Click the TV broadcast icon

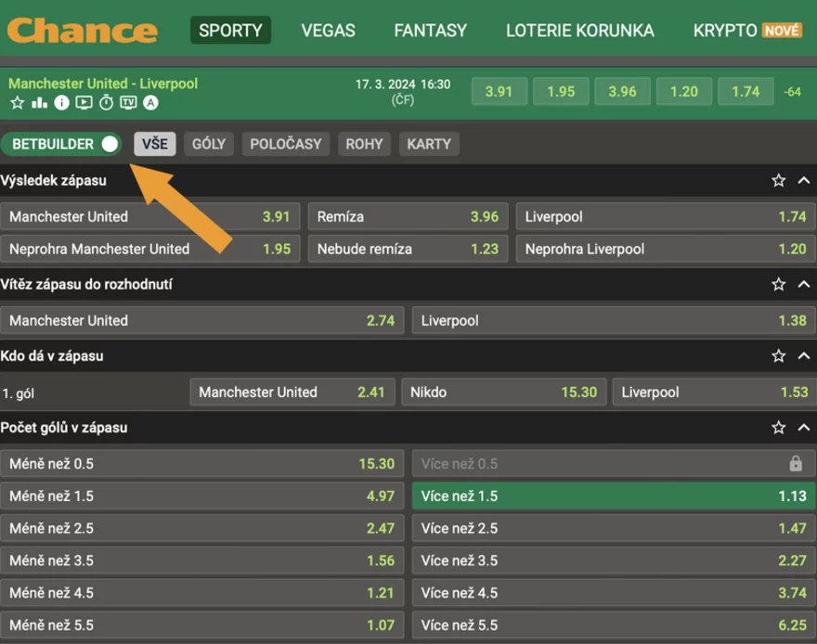[128, 103]
